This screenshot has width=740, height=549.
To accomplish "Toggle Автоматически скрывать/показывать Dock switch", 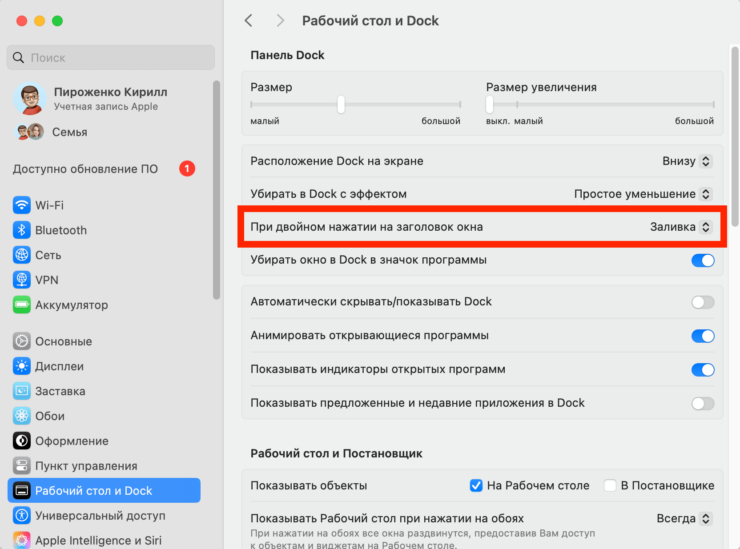I will click(x=703, y=302).
